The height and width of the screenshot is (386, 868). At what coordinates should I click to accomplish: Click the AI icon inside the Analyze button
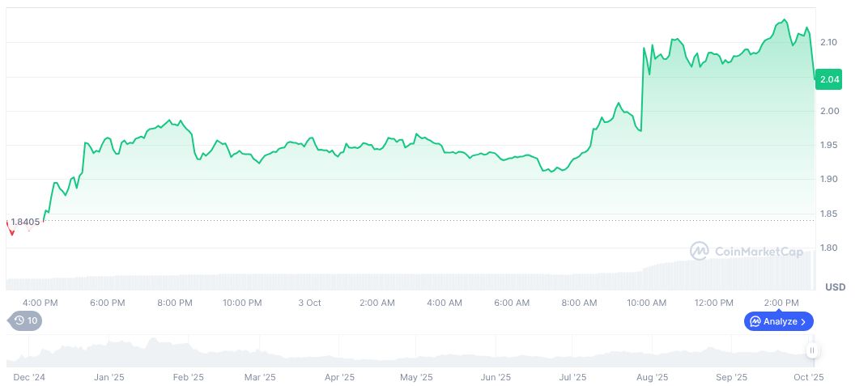tap(755, 321)
